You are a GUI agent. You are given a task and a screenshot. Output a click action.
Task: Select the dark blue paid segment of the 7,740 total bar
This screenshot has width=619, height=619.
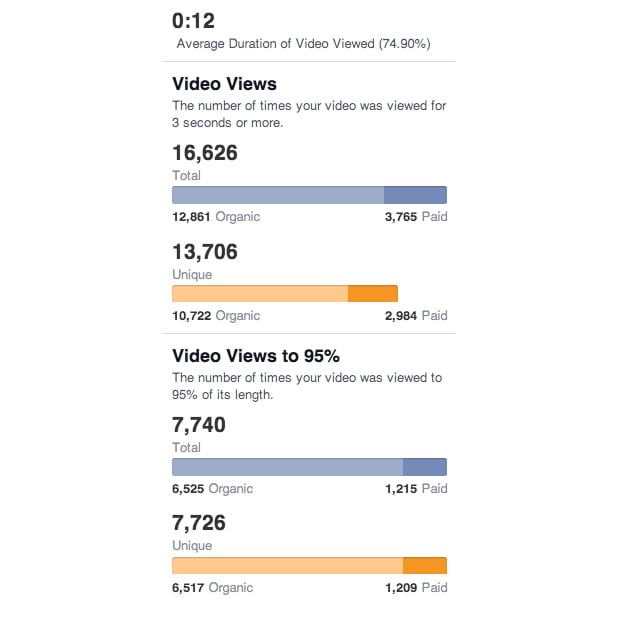(x=424, y=467)
